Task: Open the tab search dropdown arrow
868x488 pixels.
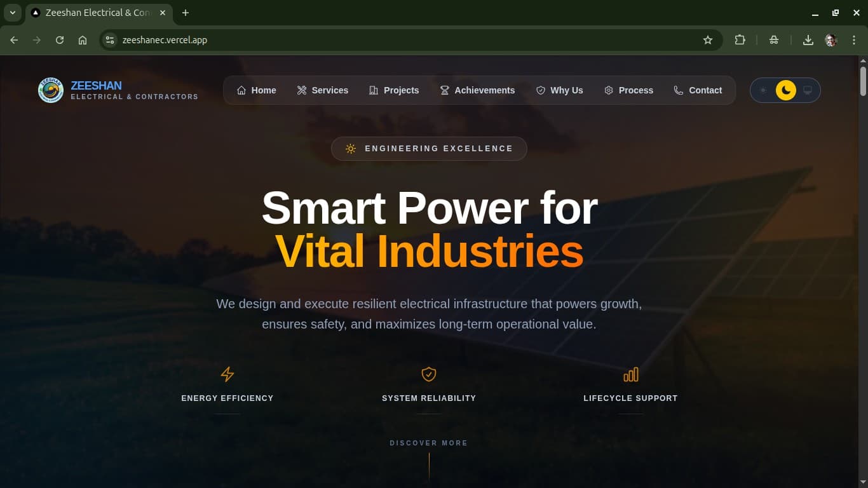Action: pos(12,13)
